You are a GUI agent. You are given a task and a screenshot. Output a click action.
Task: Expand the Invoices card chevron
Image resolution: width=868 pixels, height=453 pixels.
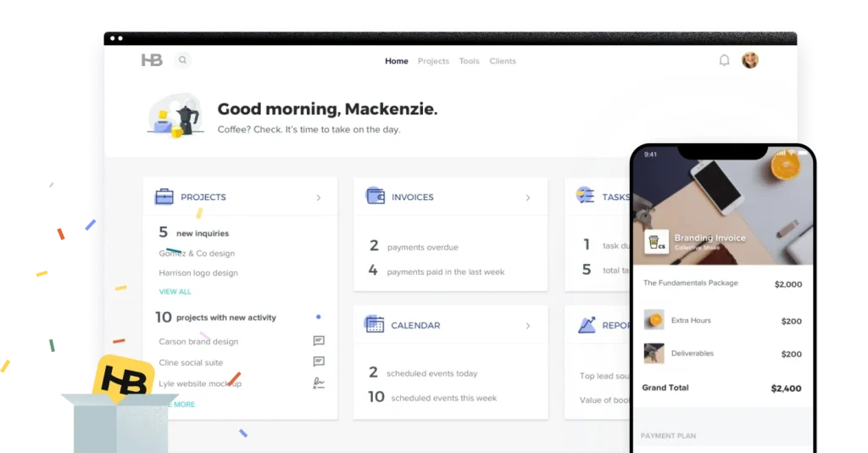(527, 198)
